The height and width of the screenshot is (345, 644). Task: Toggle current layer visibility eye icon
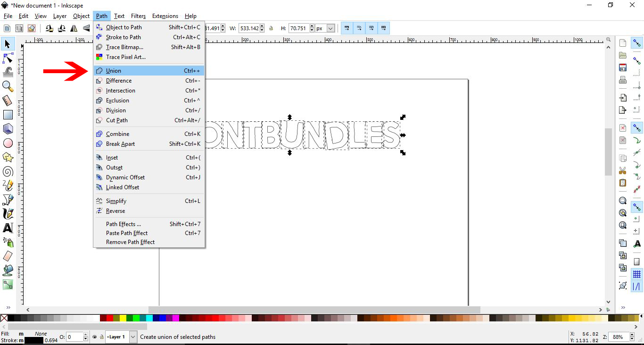(95, 337)
